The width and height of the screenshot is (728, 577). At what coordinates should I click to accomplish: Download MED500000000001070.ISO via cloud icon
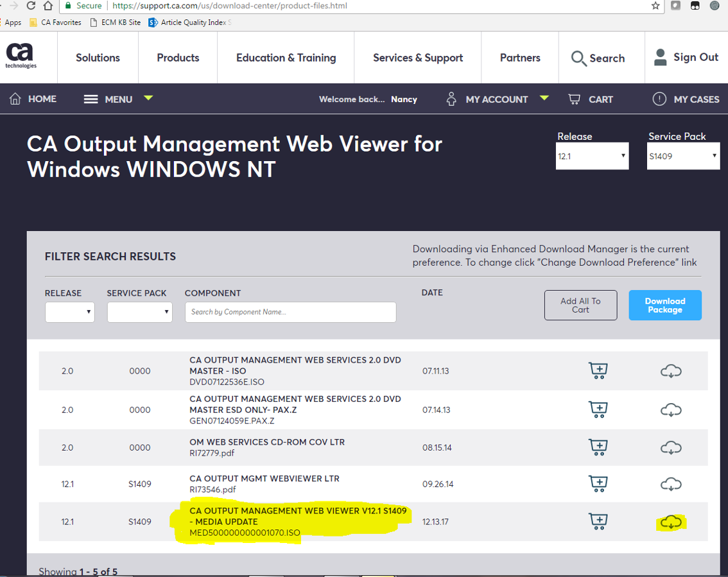pyautogui.click(x=671, y=522)
